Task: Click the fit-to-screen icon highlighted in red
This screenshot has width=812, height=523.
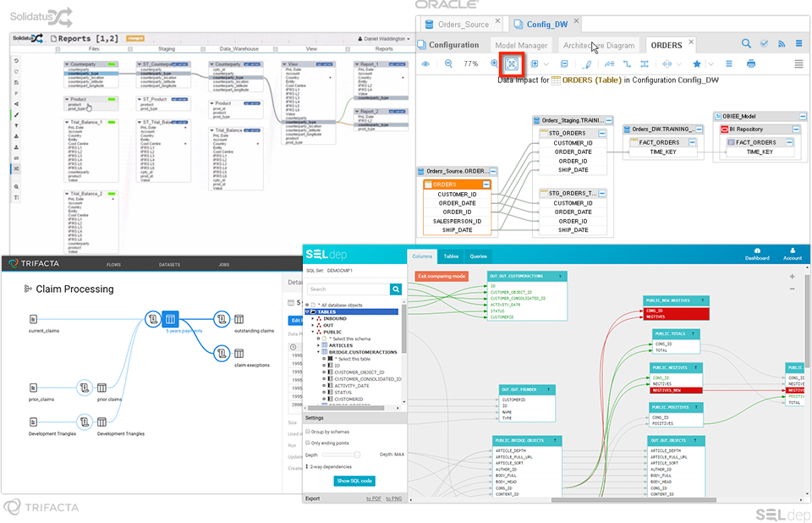Action: tap(511, 63)
